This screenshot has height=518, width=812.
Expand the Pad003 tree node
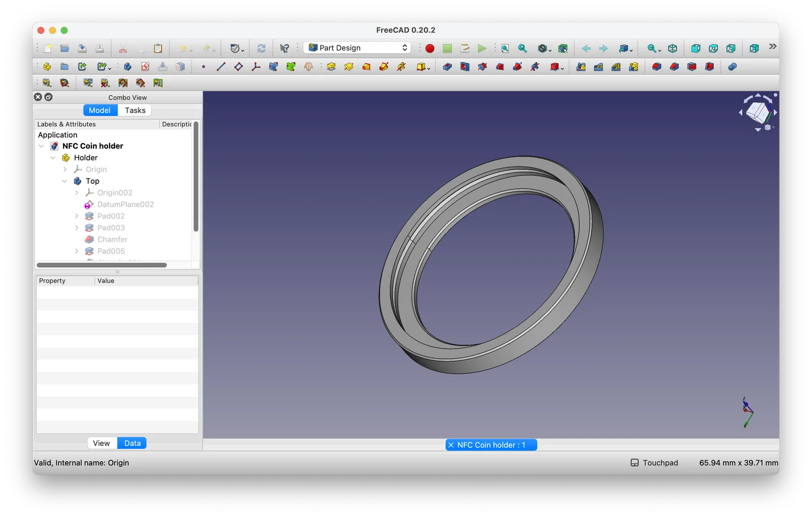(77, 228)
